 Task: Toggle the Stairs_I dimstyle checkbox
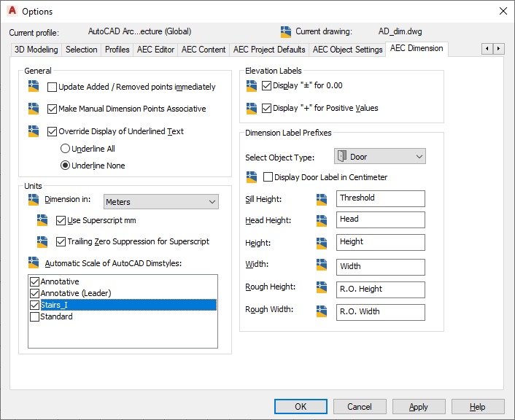34,305
